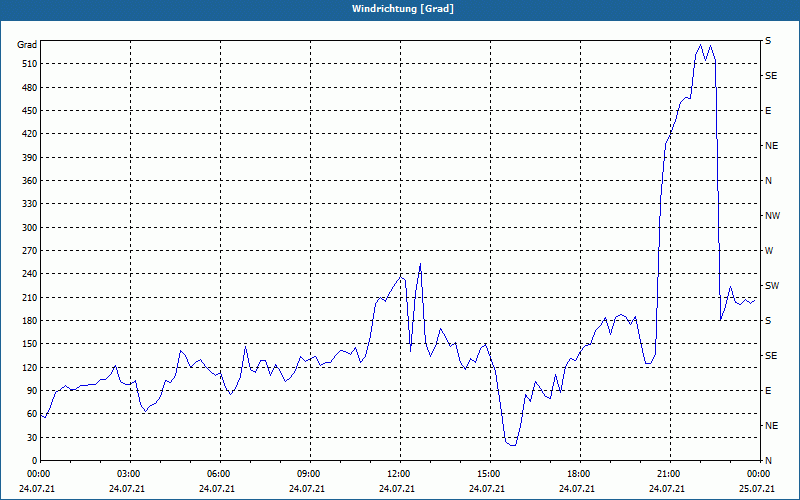Screen dimensions: 800x500
Task: Click the 30 left axis value
Action: [x=31, y=438]
